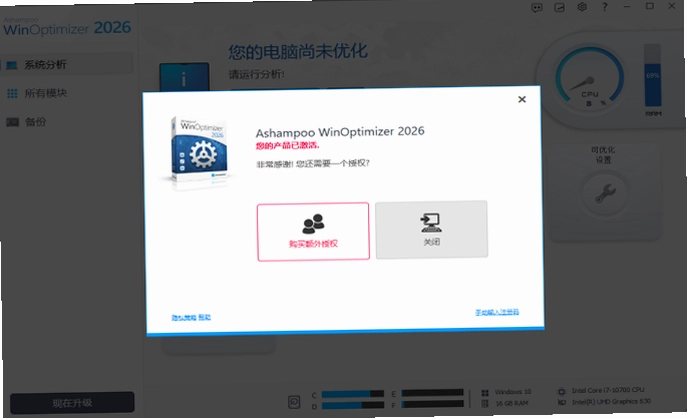The image size is (687, 418).
Task: Select 系统分析 in the sidebar
Action: tap(67, 65)
